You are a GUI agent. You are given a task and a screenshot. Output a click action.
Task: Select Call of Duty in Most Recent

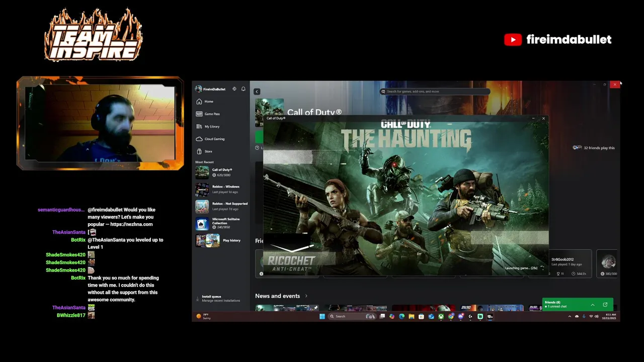point(221,172)
